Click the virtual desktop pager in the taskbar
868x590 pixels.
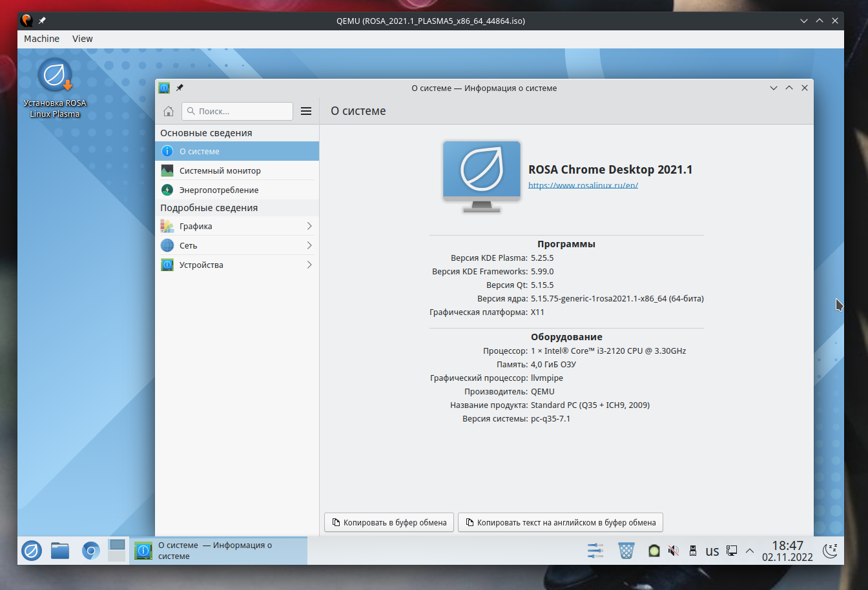pos(117,551)
